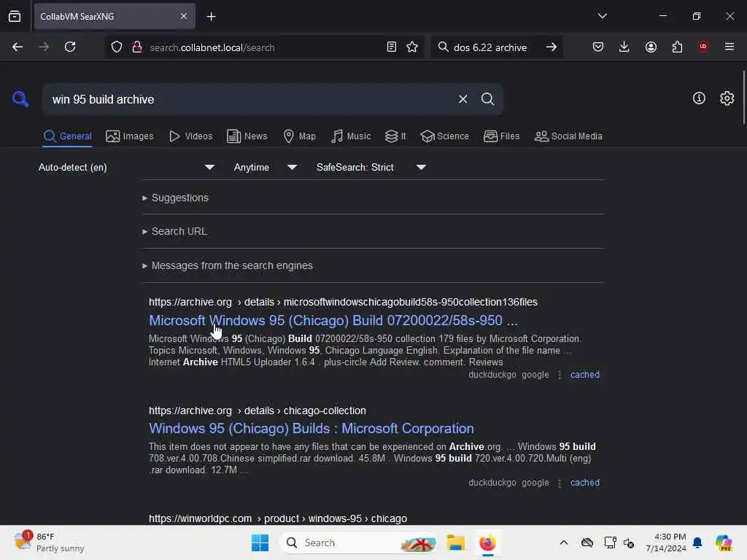This screenshot has height=560, width=747.
Task: Bookmark this page with the star
Action: tap(412, 47)
